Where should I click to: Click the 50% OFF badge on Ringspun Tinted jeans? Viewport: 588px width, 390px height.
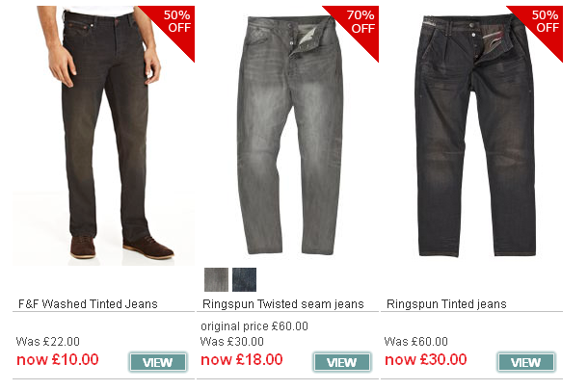coord(543,23)
